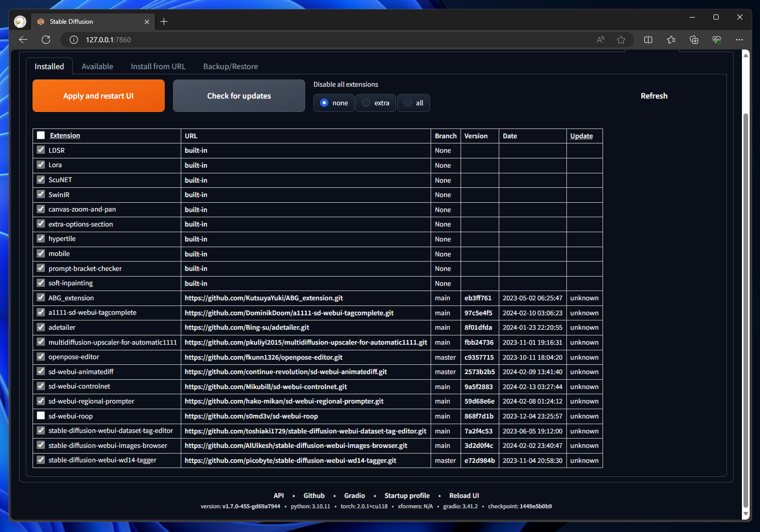The width and height of the screenshot is (760, 532).
Task: Uncheck the Lora extension
Action: pos(41,165)
